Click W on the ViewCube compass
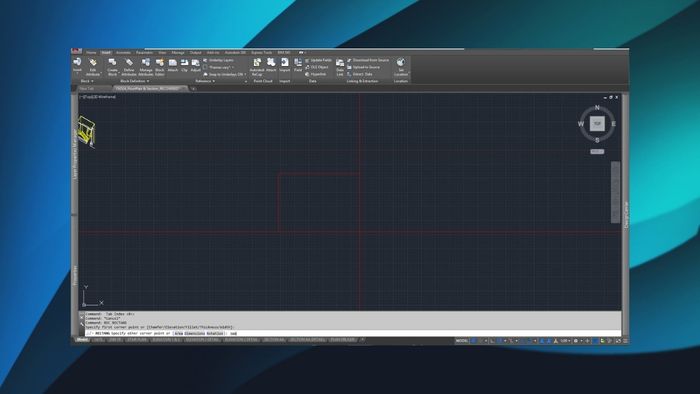Screen dimensions: 700x394 (581, 124)
